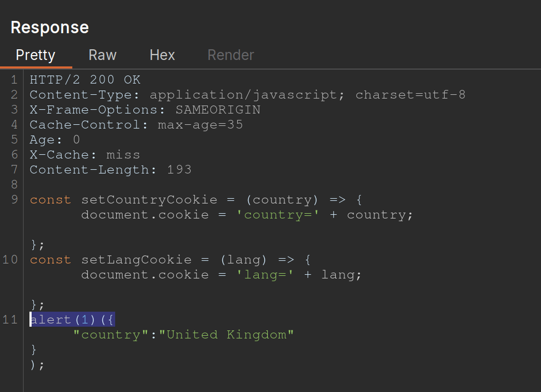Click the greyed-out Render tab

coord(230,55)
